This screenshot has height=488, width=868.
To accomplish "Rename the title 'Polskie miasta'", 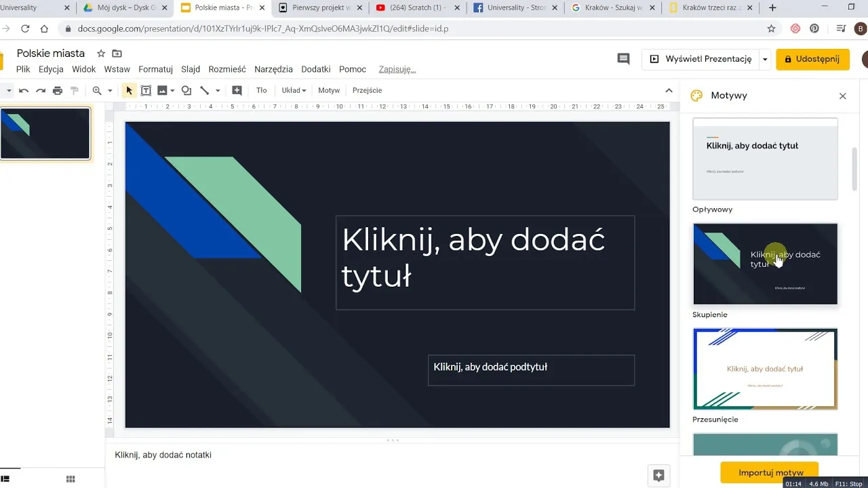I will 51,54.
